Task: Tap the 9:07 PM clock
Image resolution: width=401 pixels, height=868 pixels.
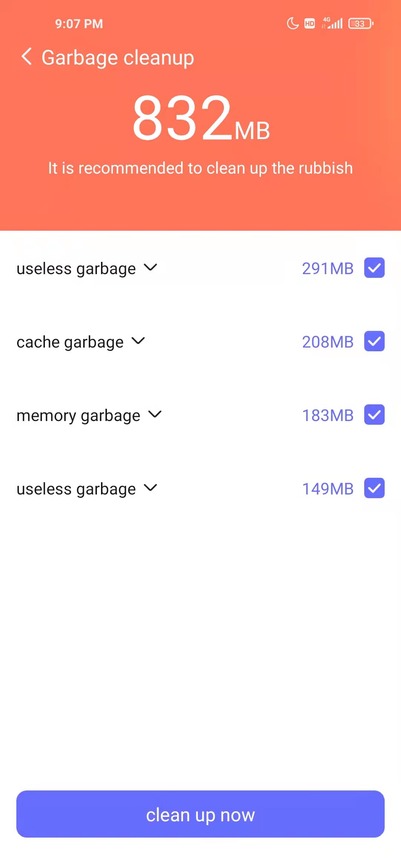Action: [x=79, y=24]
